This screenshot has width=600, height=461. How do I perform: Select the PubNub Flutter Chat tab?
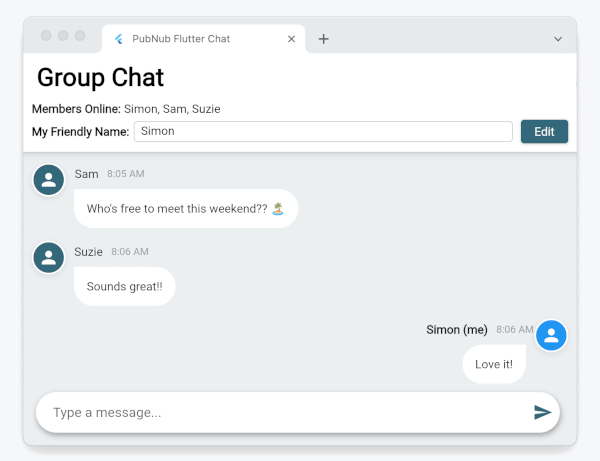204,39
